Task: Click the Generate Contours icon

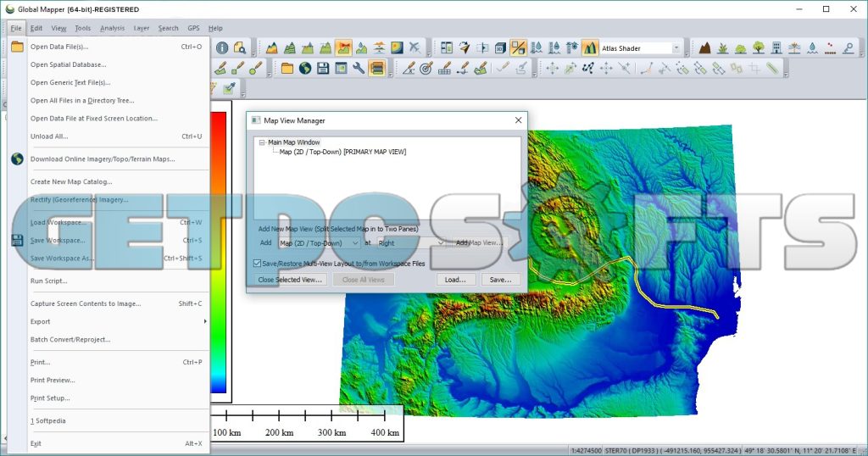Action: [290, 48]
